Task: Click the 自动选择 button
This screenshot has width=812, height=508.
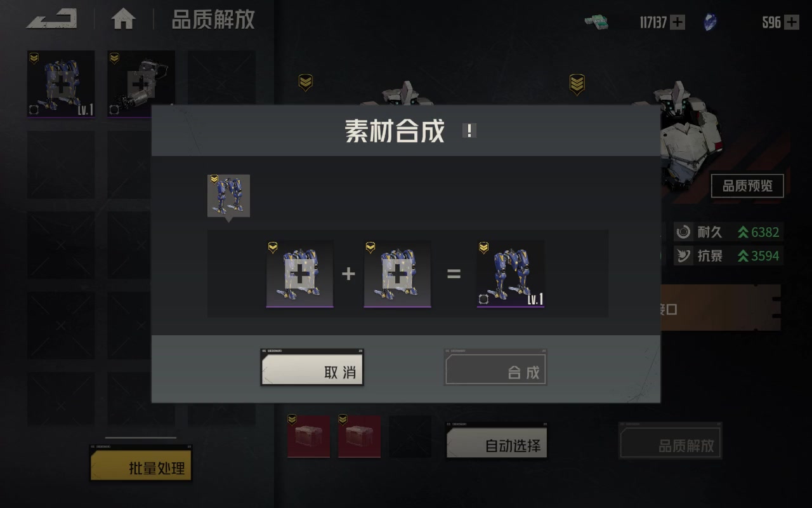Action: 497,440
